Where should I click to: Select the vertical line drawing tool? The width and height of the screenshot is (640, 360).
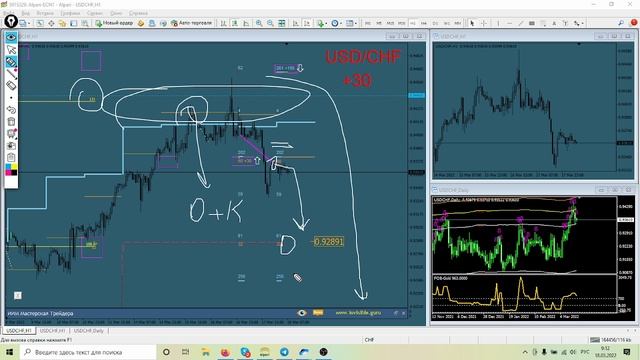[x=498, y=24]
